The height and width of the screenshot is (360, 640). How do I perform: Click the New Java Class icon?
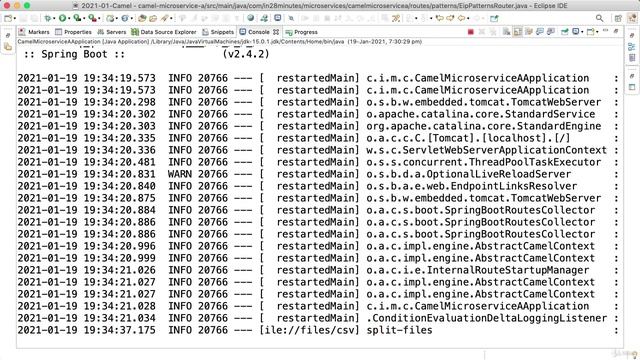click(124, 18)
